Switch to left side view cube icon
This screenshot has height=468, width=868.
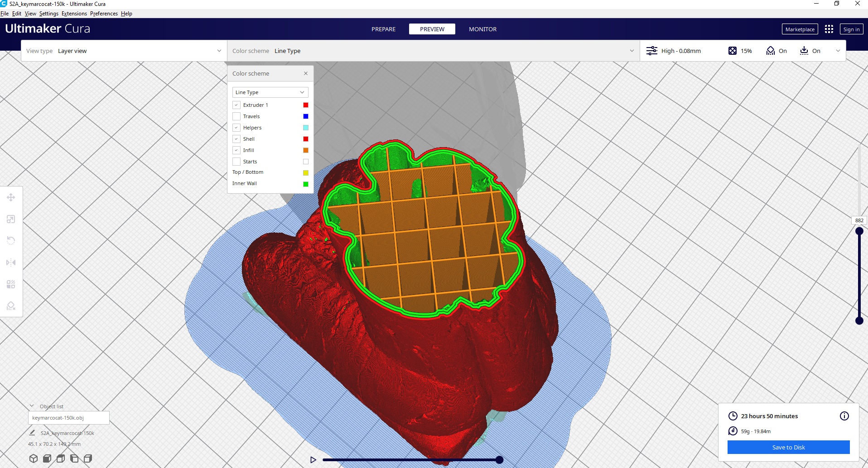pyautogui.click(x=74, y=458)
